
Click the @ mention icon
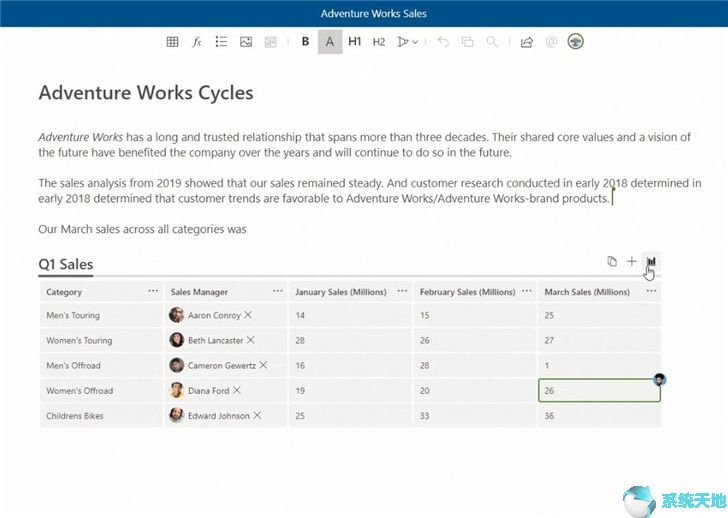coord(551,42)
